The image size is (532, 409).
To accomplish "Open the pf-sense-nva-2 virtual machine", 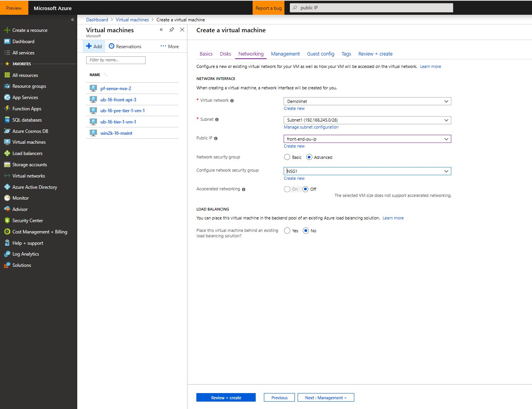I will (116, 89).
